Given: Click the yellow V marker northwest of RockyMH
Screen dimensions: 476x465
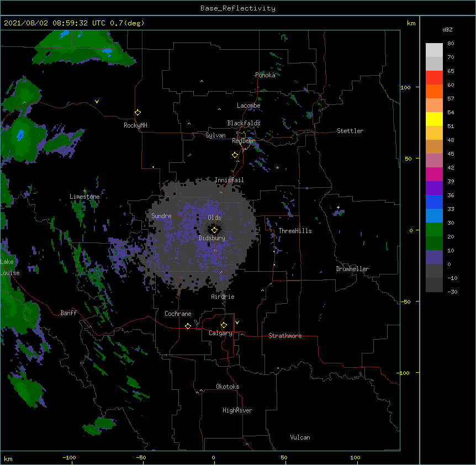Looking at the screenshot, I should pyautogui.click(x=97, y=102).
